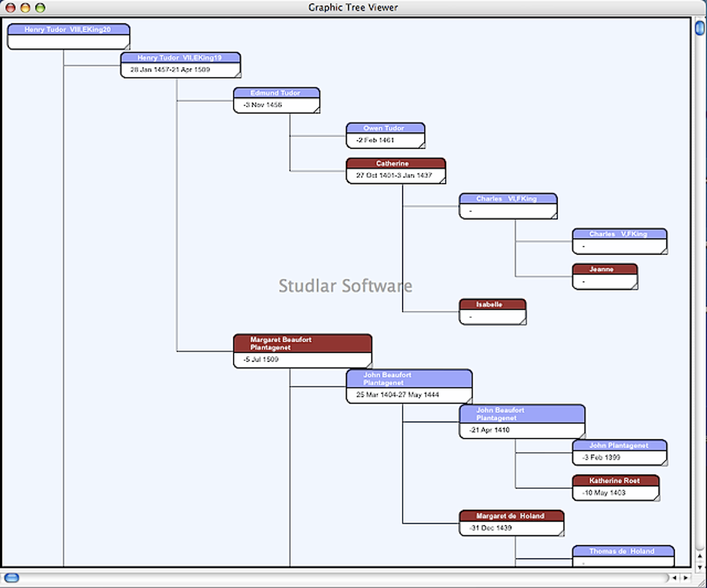Click the folded corner of Edmund Tudor box
This screenshot has height=588, width=707.
click(317, 110)
